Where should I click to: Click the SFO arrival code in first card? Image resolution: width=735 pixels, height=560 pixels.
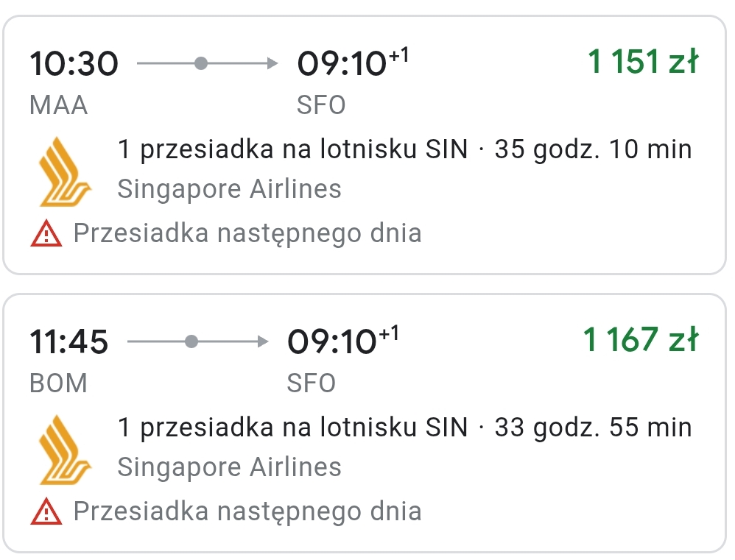(x=321, y=105)
